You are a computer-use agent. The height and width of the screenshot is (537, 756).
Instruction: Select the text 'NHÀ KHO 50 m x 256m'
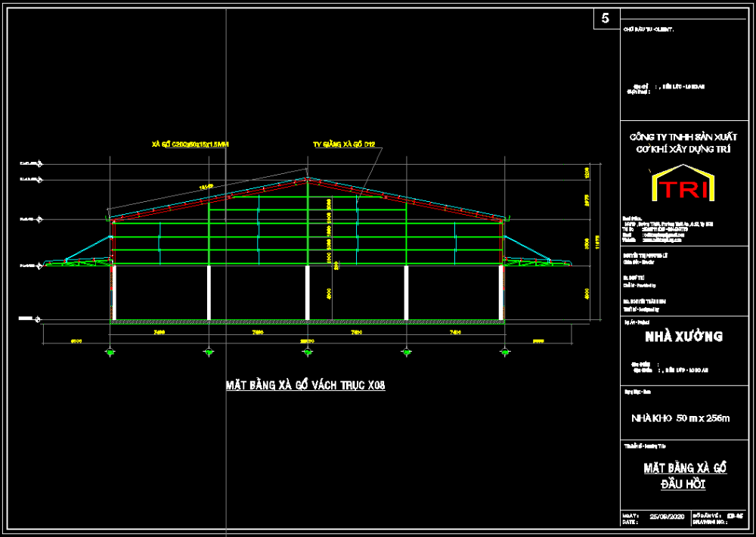click(680, 418)
